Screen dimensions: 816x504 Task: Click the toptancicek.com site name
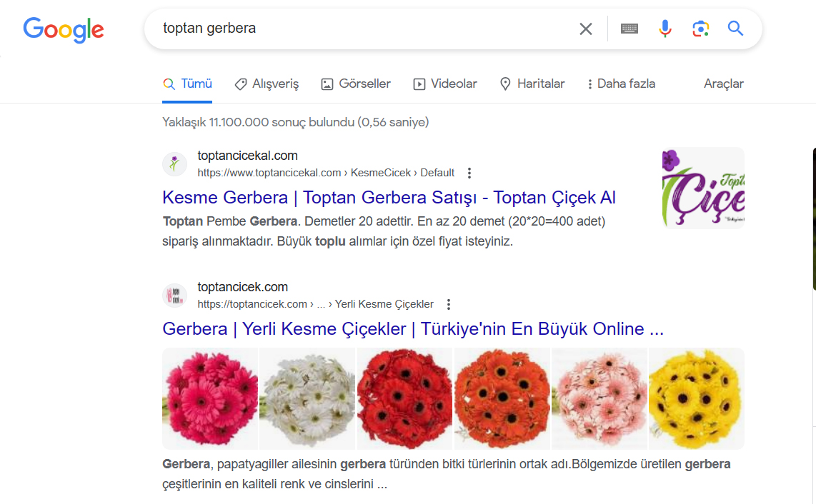point(242,287)
